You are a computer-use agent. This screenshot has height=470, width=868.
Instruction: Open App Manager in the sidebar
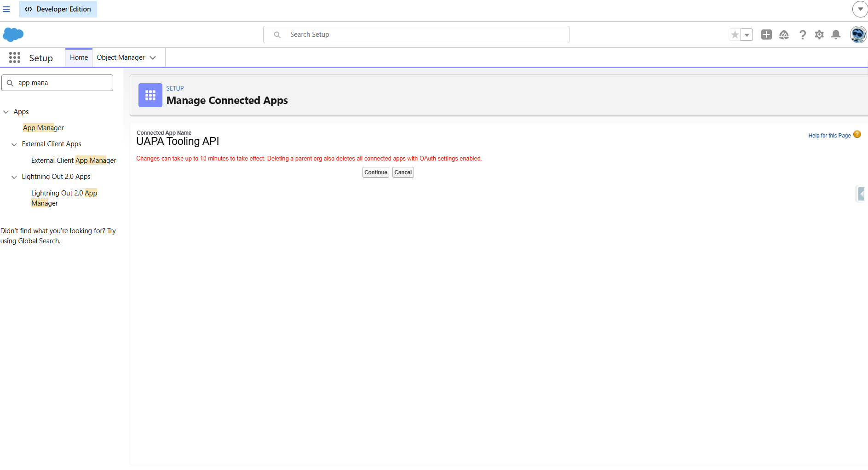pos(43,128)
